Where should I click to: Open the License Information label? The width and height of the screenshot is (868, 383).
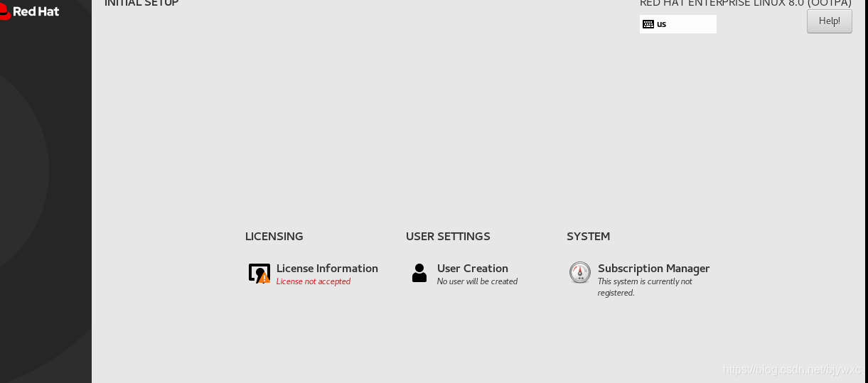pyautogui.click(x=327, y=268)
